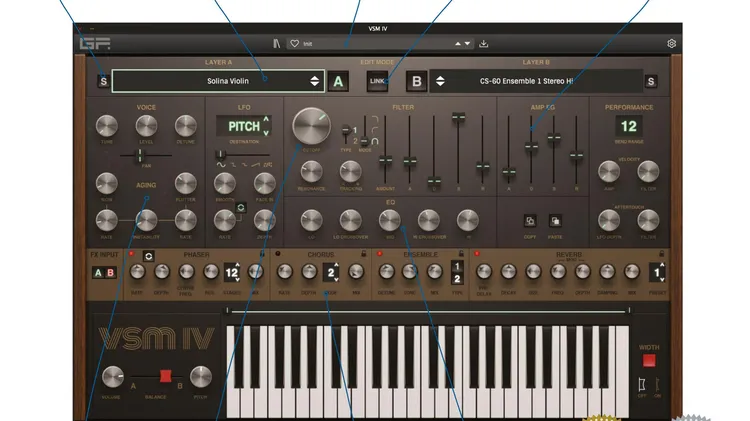Click the master Volume knob
The height and width of the screenshot is (421, 750).
[x=113, y=377]
